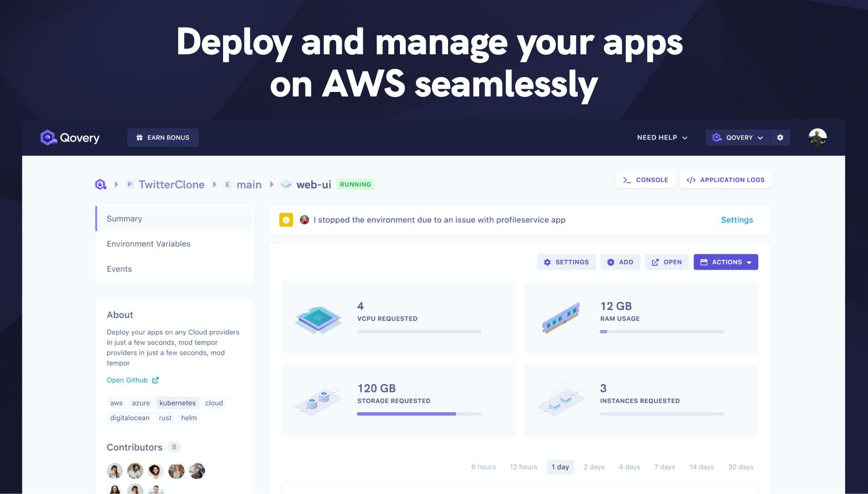Select the 7 days time range
This screenshot has width=868, height=494.
pyautogui.click(x=664, y=467)
